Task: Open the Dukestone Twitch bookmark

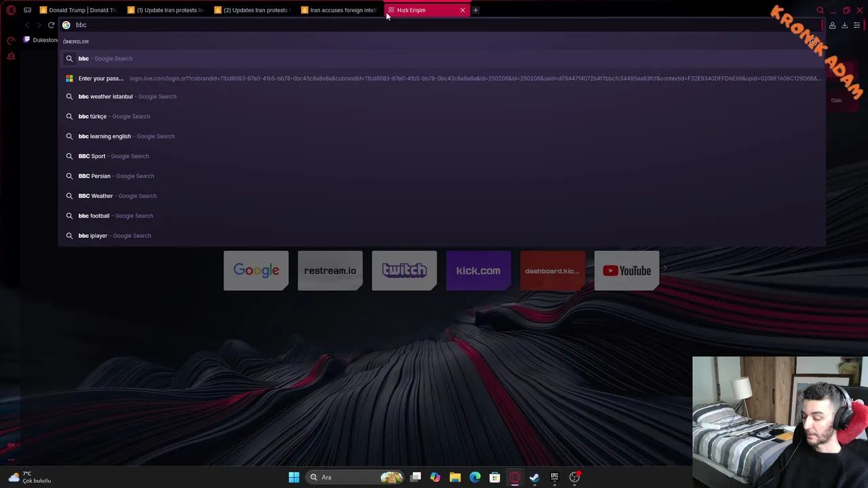Action: click(41, 40)
